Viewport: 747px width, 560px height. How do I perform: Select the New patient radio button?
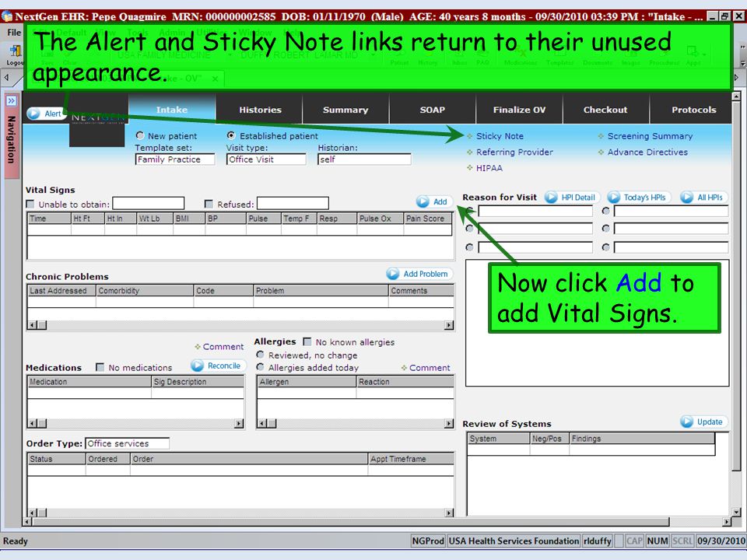tap(139, 135)
